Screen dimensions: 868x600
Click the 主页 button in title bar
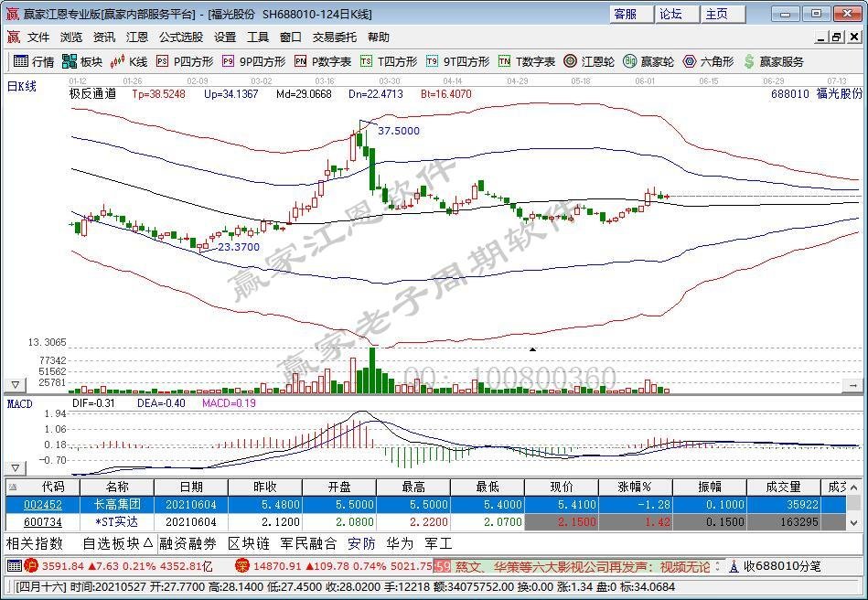pyautogui.click(x=723, y=14)
